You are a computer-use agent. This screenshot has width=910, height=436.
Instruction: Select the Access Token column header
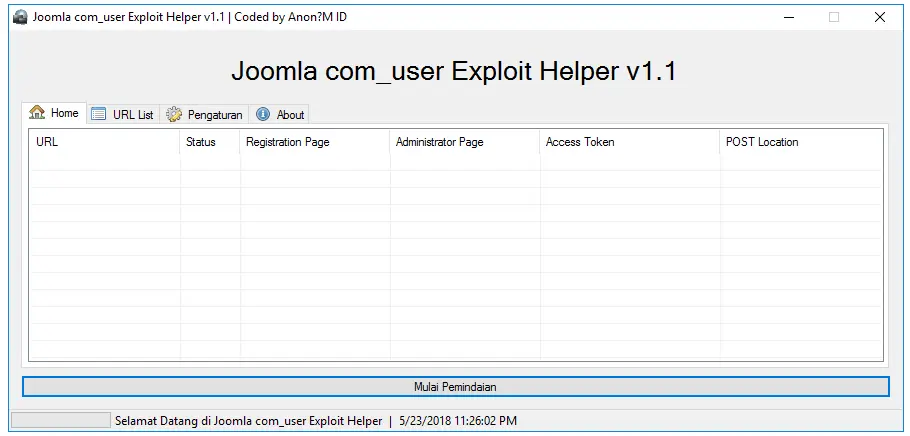tap(630, 142)
